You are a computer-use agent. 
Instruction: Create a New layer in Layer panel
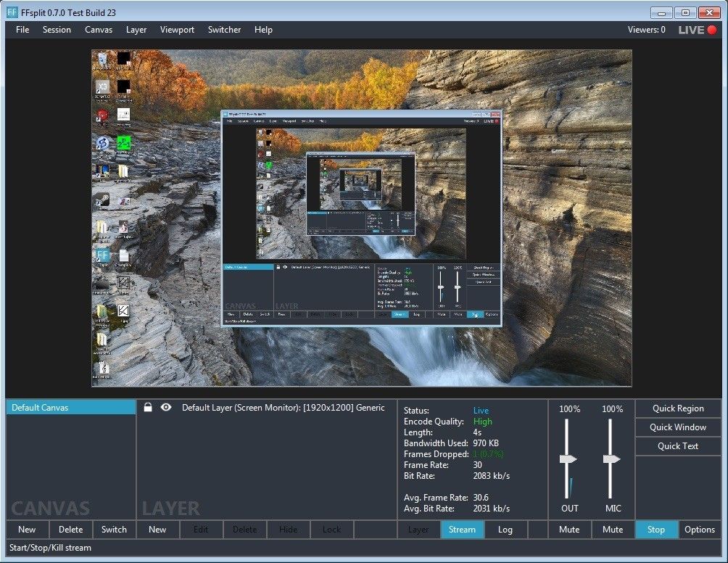157,530
